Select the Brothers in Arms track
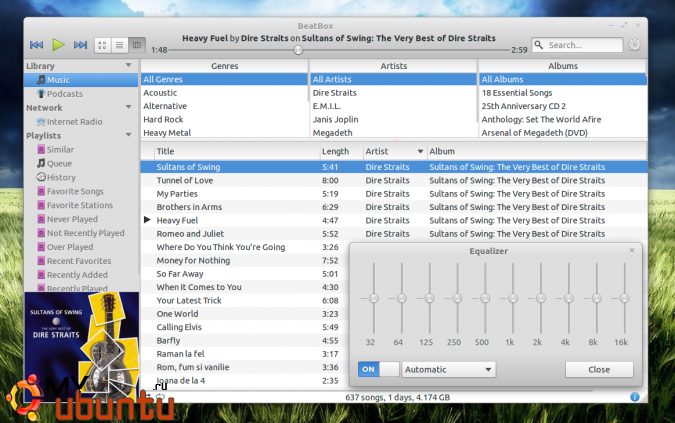The image size is (675, 423). pos(394,207)
